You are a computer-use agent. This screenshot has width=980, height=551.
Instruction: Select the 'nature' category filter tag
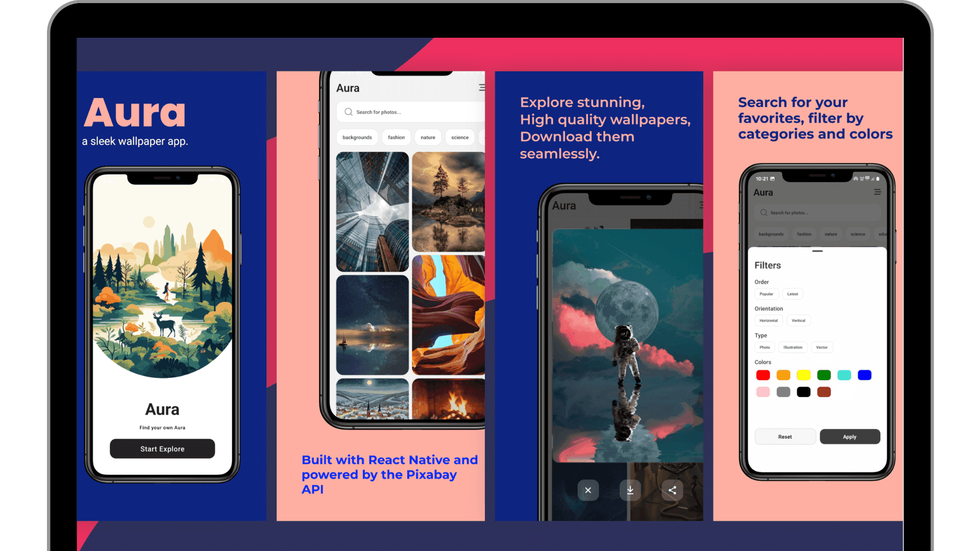(427, 137)
